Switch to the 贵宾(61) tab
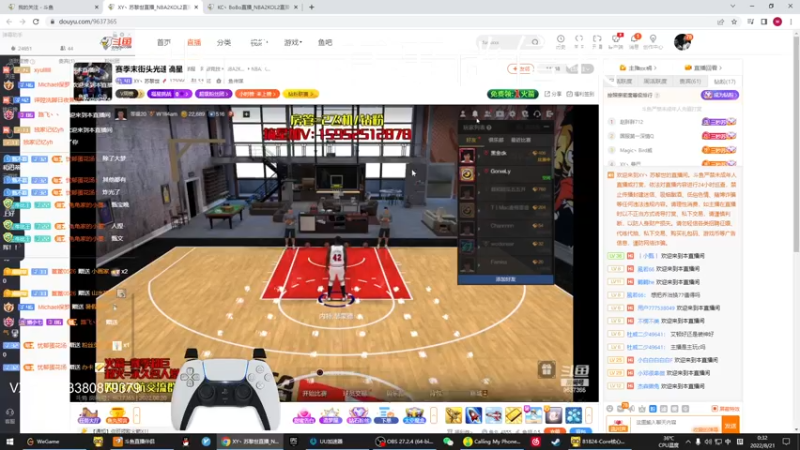Screen dimensions: 800x450 click(690, 82)
